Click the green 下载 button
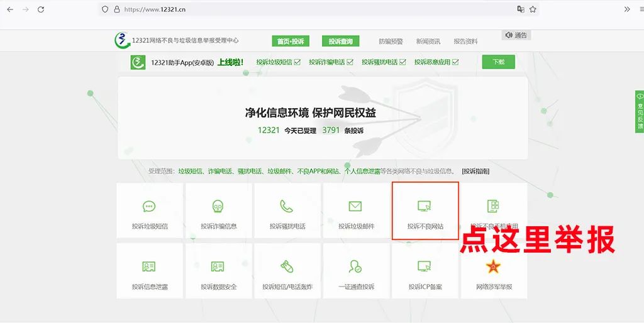Screen dimensions: 644x323 pyautogui.click(x=499, y=62)
